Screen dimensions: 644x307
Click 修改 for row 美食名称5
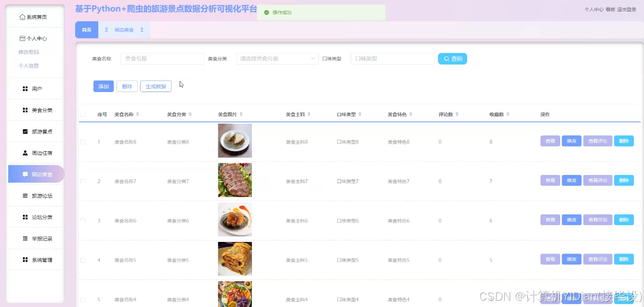pos(572,259)
